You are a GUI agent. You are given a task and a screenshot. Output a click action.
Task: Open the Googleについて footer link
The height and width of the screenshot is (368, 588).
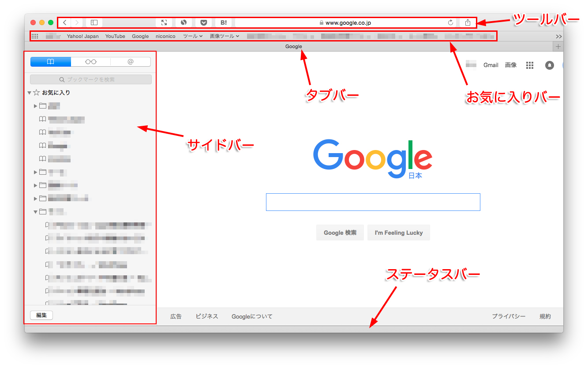point(252,316)
